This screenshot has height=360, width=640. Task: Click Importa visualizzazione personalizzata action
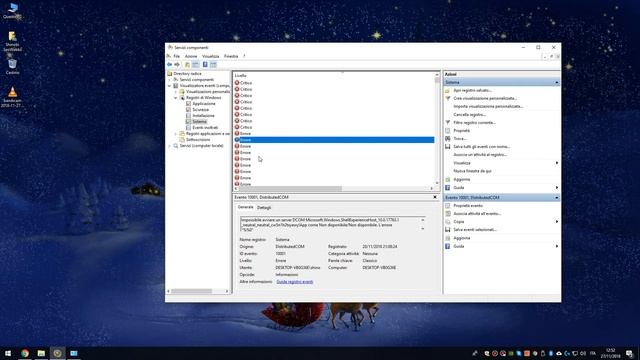[x=488, y=107]
